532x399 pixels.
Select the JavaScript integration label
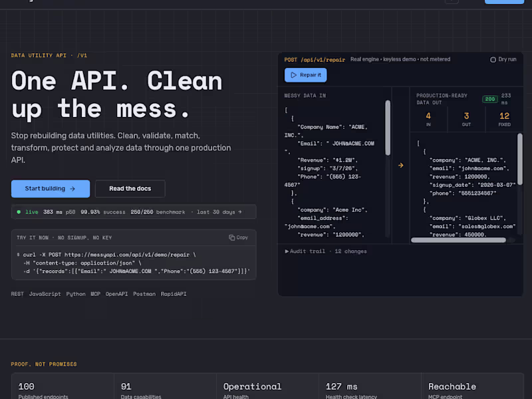[x=45, y=294]
